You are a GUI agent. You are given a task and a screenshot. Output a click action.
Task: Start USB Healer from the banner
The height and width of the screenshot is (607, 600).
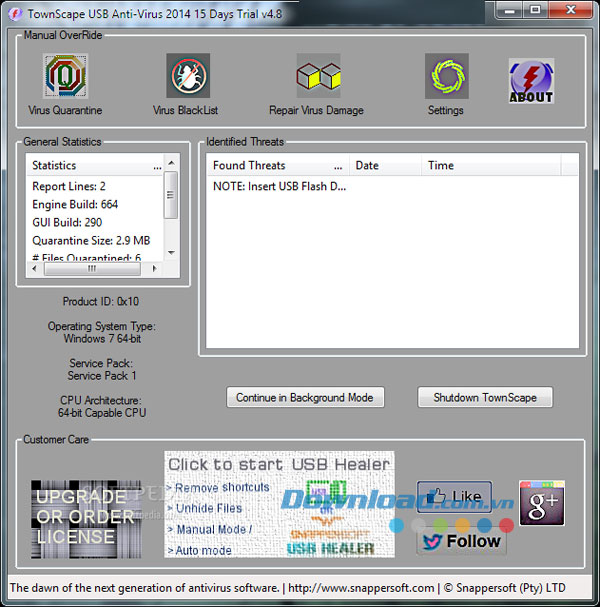(279, 504)
